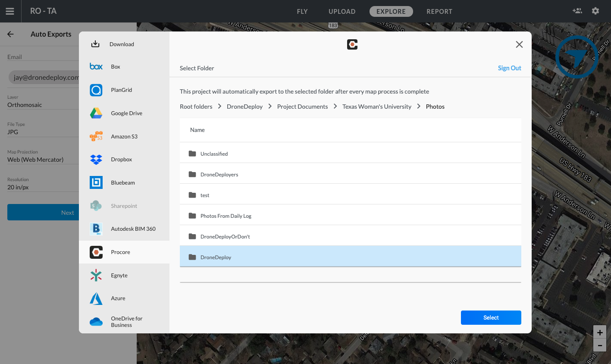Viewport: 611px width, 364px height.
Task: Switch to the FLY tab
Action: 302,12
